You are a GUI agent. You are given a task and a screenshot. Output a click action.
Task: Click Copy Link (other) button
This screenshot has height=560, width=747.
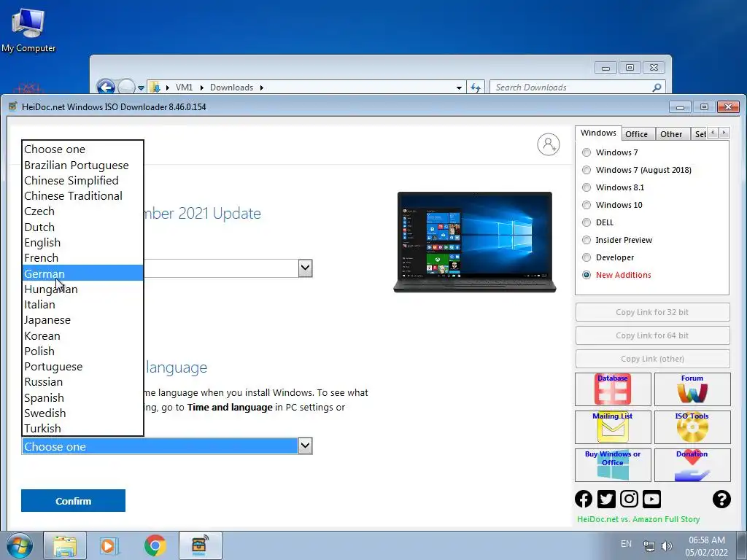coord(652,359)
